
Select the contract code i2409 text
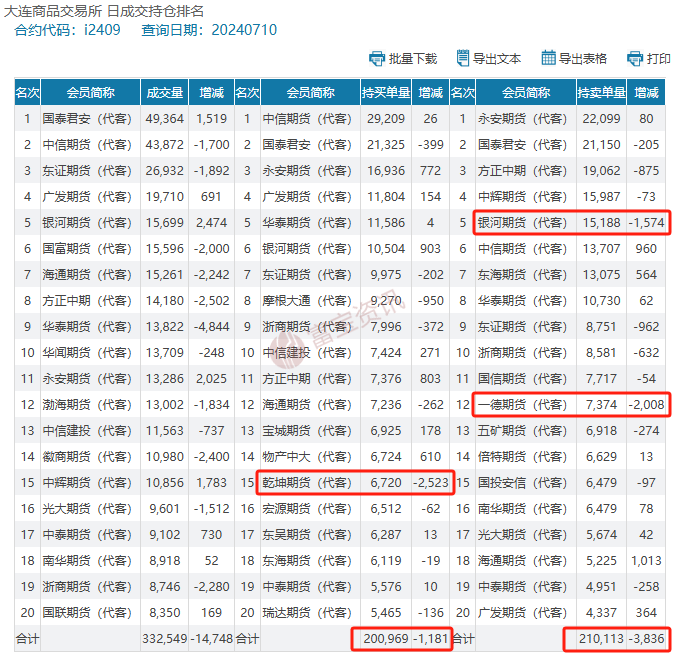click(102, 30)
